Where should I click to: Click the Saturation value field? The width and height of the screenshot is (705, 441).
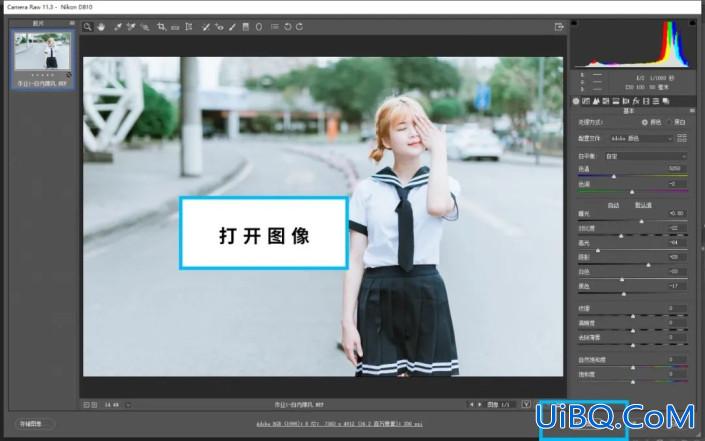pyautogui.click(x=676, y=374)
